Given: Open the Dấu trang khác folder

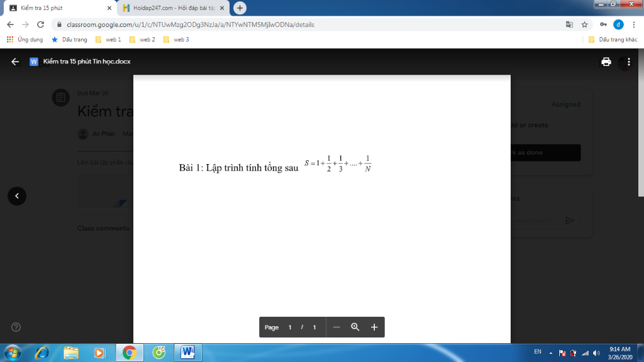Looking at the screenshot, I should coord(613,40).
